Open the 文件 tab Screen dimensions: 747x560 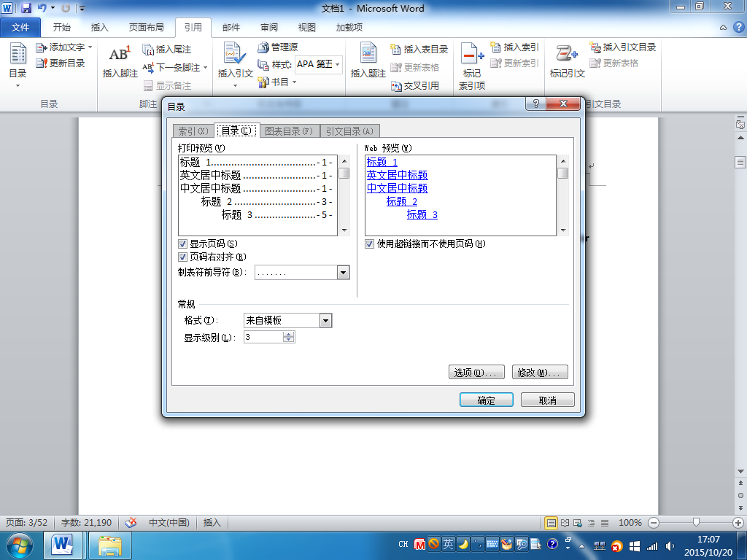tap(20, 28)
